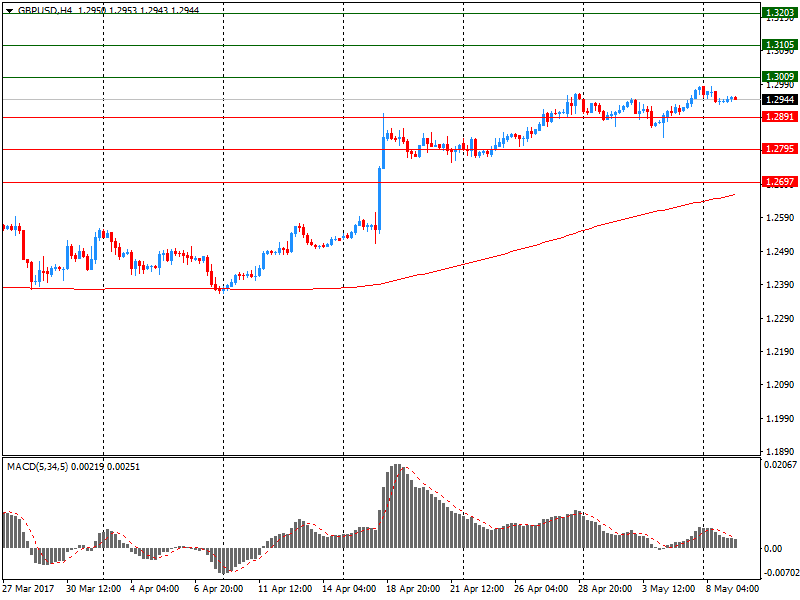Click the 27 Mar 2017 date label

coord(28,589)
